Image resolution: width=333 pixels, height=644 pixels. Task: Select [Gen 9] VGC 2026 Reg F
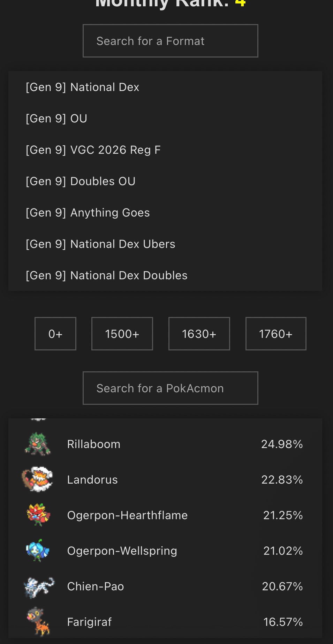pos(93,150)
